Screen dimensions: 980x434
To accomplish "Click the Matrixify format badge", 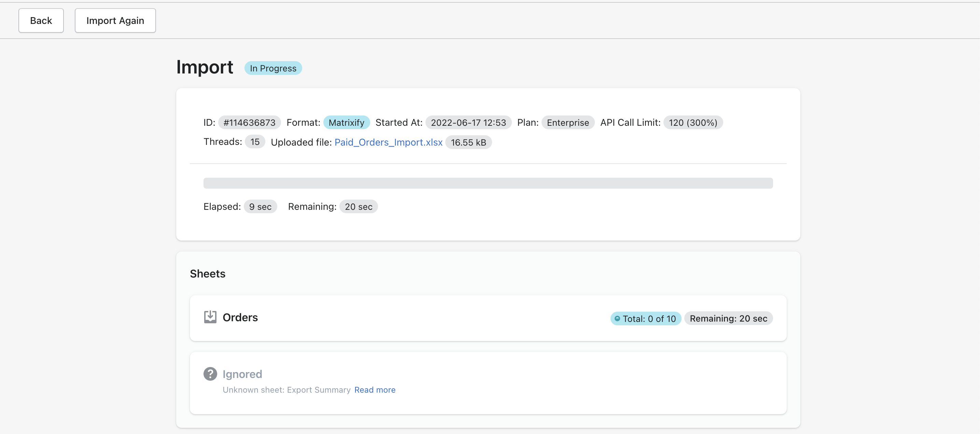I will pos(346,123).
